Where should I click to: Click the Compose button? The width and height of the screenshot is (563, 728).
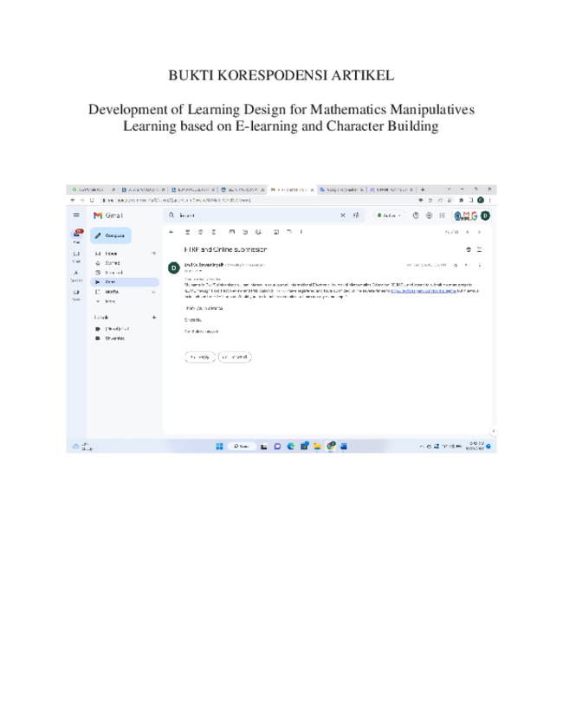coord(111,235)
